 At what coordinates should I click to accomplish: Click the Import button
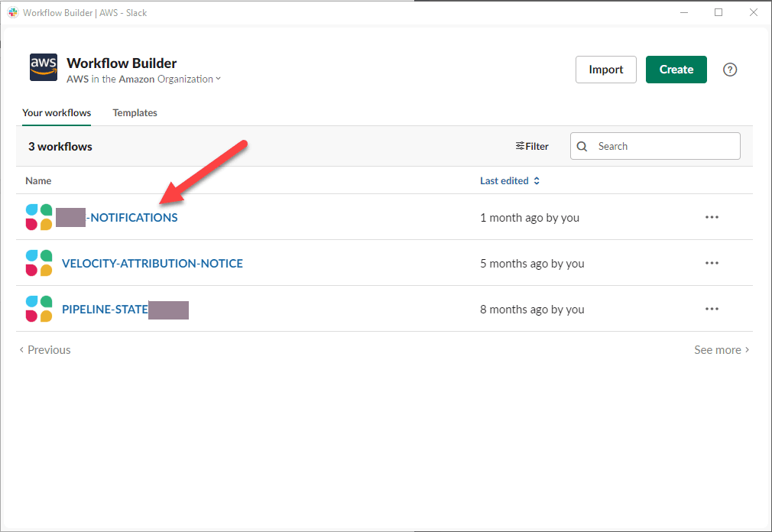coord(605,70)
